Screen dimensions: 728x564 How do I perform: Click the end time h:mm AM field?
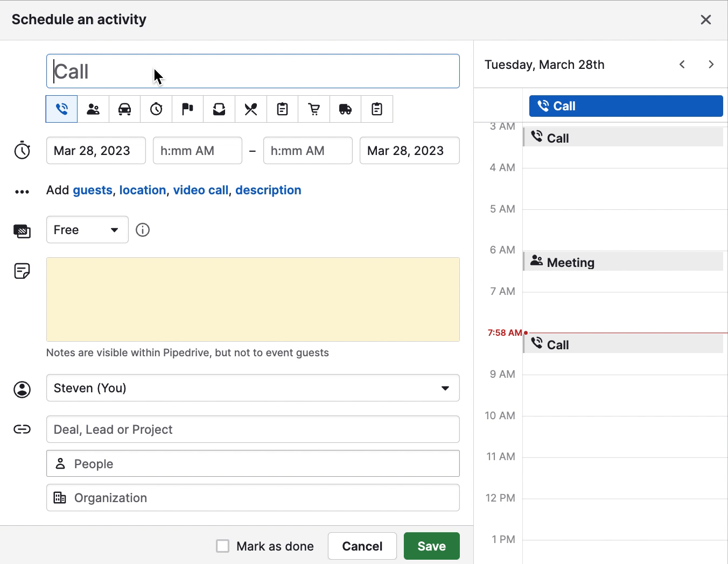point(308,151)
